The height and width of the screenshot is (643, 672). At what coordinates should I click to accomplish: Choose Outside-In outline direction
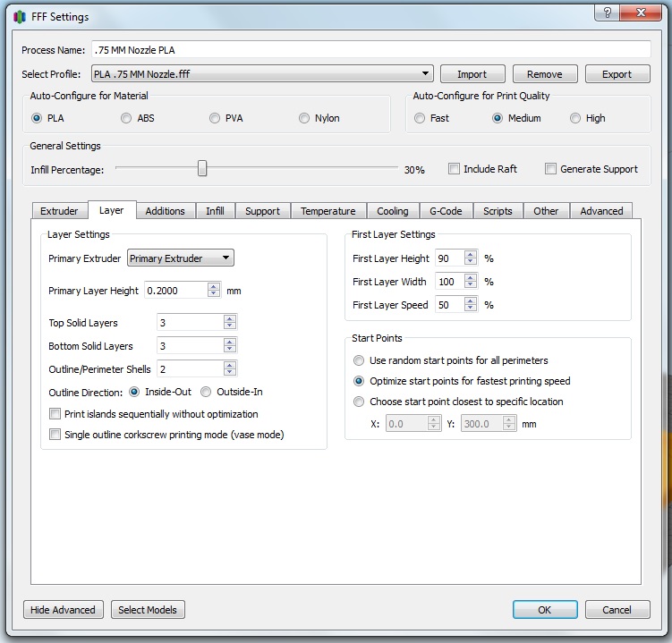tap(206, 392)
